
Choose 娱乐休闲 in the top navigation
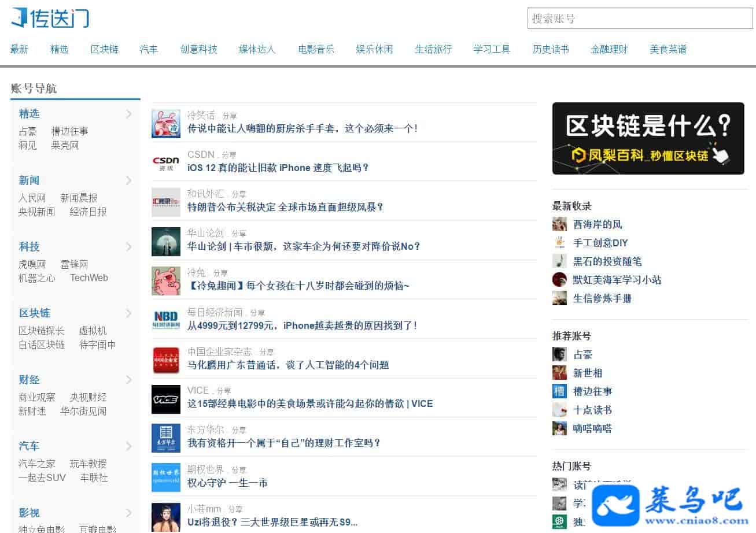[x=375, y=49]
